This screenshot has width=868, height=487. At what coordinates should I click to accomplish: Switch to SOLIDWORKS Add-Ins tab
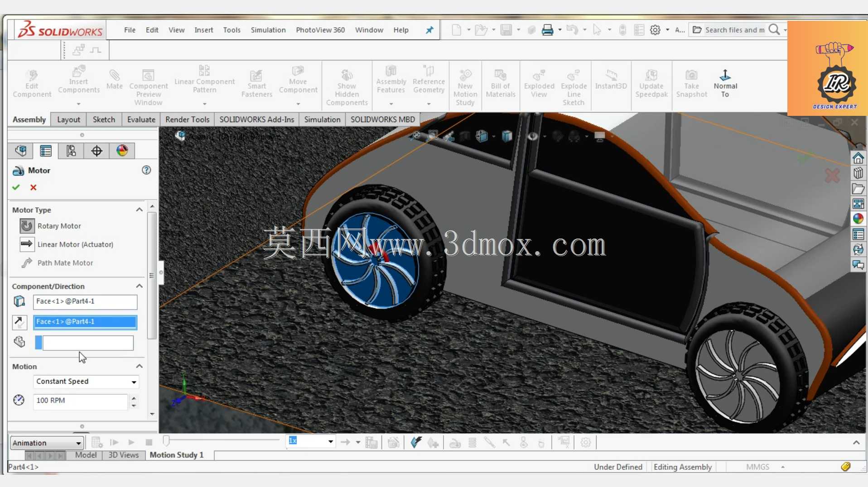[257, 119]
